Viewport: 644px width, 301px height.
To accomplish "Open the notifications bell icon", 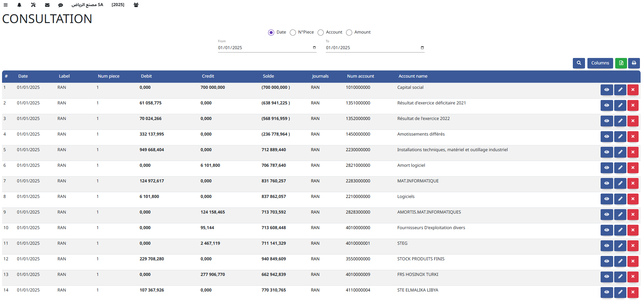I will pos(19,5).
